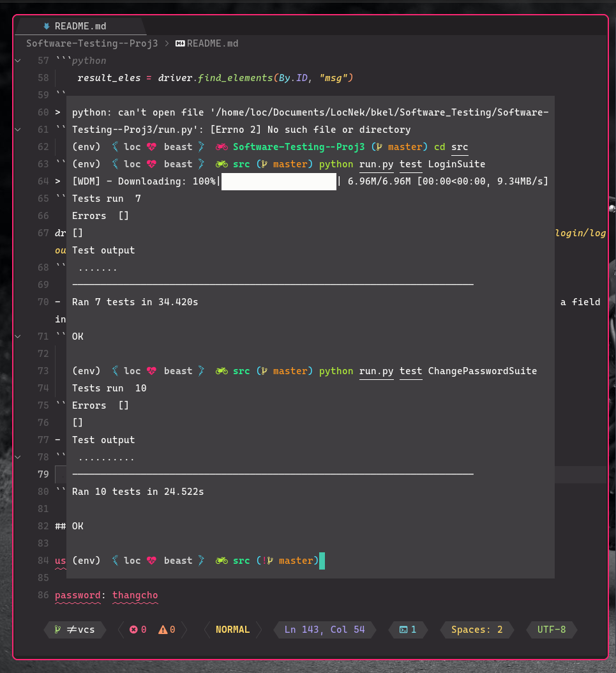The width and height of the screenshot is (616, 673).
Task: Click the markdown file icon in README.md tab
Action: 47,26
